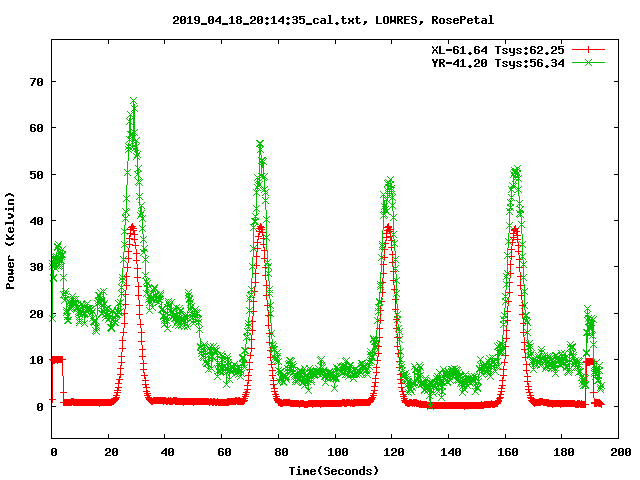This screenshot has width=640, height=480.
Task: Click the red XL legend line sample
Action: pos(588,50)
